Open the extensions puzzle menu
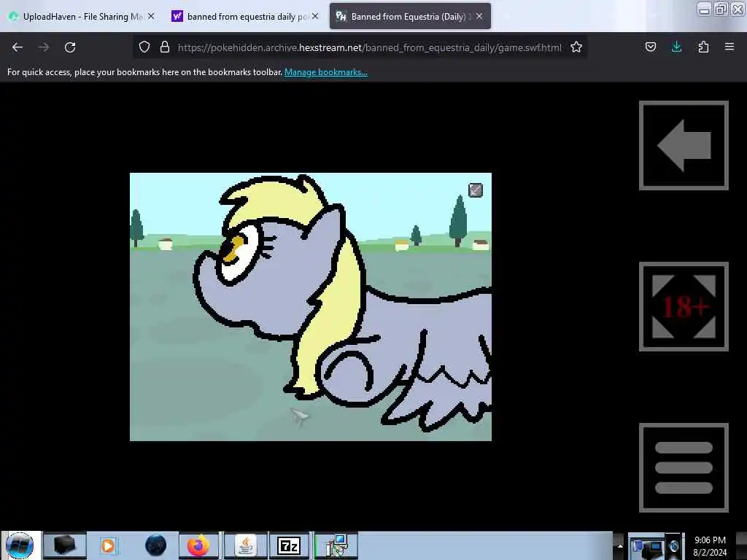 (x=703, y=47)
